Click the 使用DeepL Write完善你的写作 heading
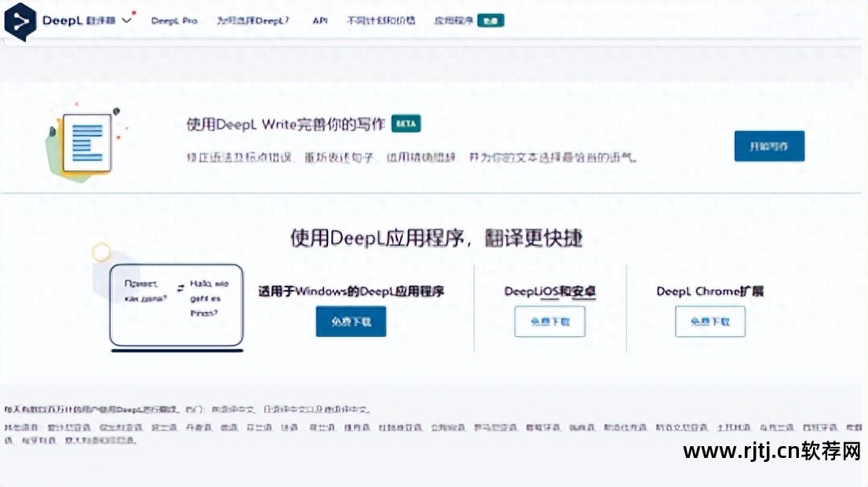 click(286, 124)
